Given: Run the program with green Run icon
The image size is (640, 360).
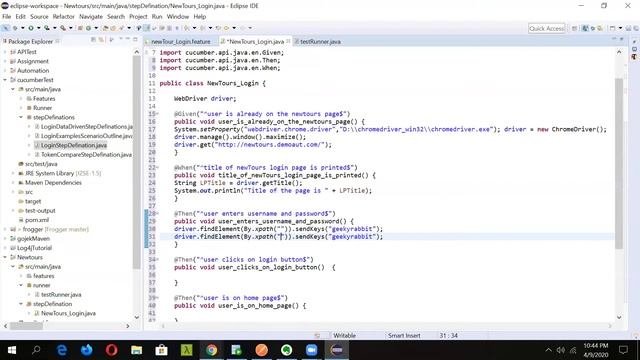Looking at the screenshot, I should coord(31,28).
